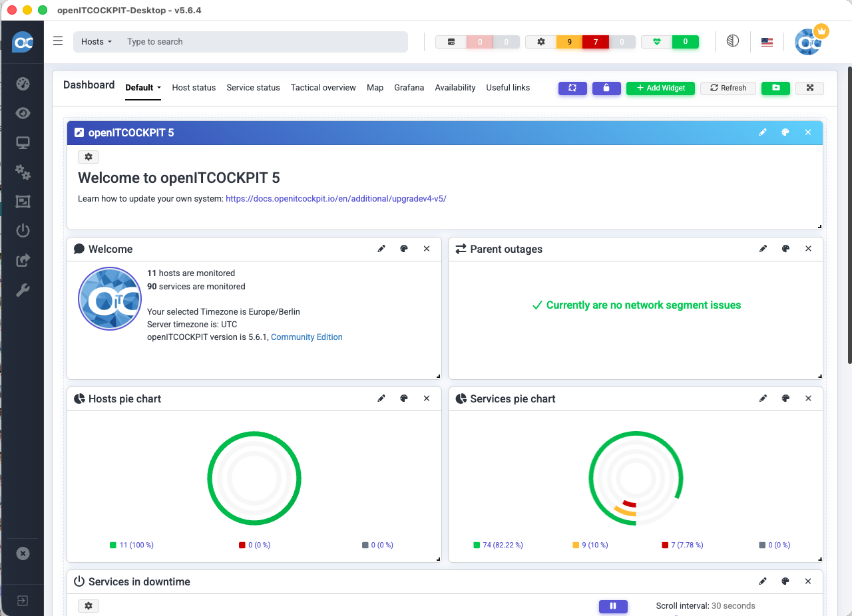Open the Hosts search type dropdown
Screen dimensions: 852x616
click(97, 42)
